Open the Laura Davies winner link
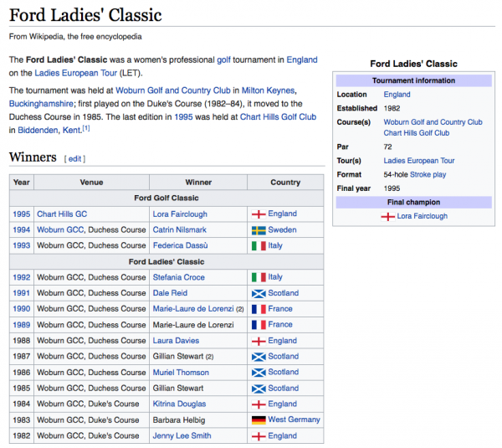Image resolution: width=502 pixels, height=448 pixels. coord(176,341)
